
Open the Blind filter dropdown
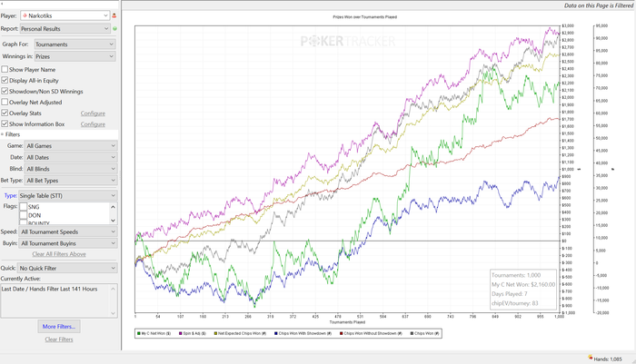tap(71, 169)
